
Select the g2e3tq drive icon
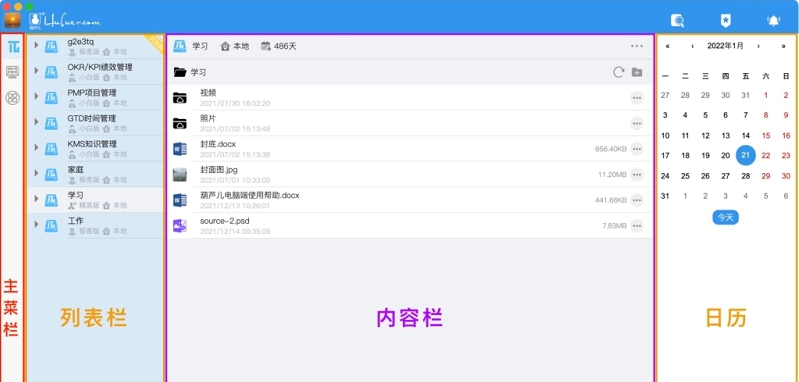51,46
